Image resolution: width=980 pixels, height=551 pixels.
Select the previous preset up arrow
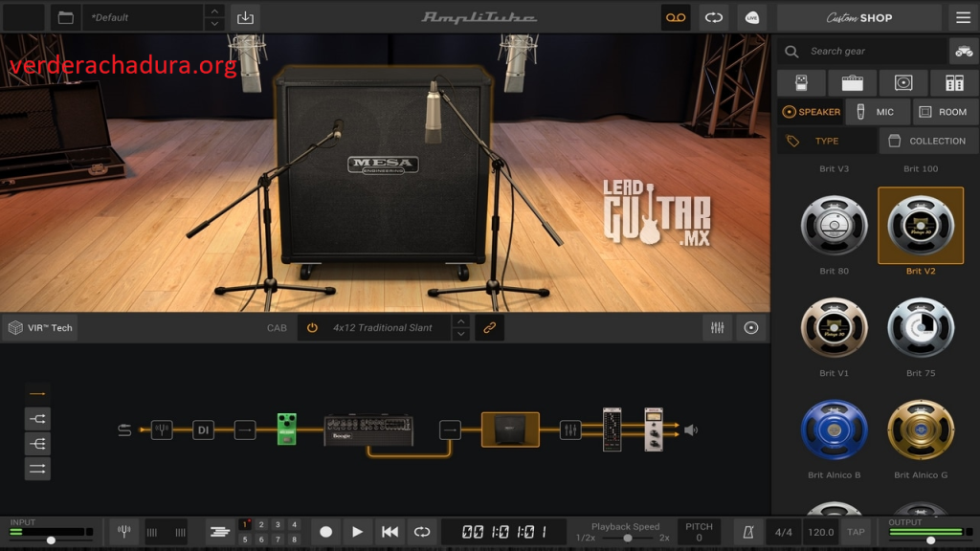pos(214,11)
